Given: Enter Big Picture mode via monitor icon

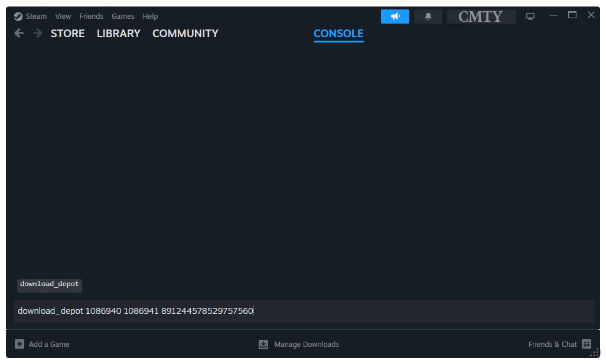Looking at the screenshot, I should (530, 17).
